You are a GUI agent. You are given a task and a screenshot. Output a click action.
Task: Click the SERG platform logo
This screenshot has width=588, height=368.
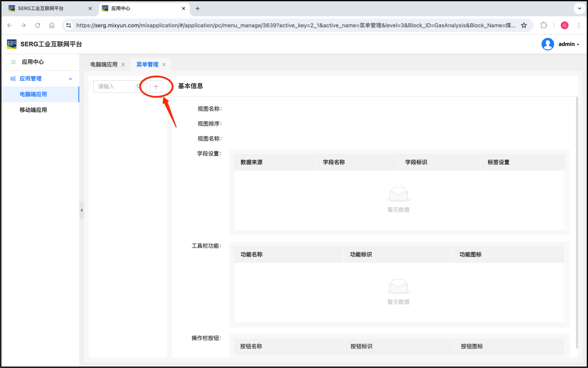(x=12, y=44)
